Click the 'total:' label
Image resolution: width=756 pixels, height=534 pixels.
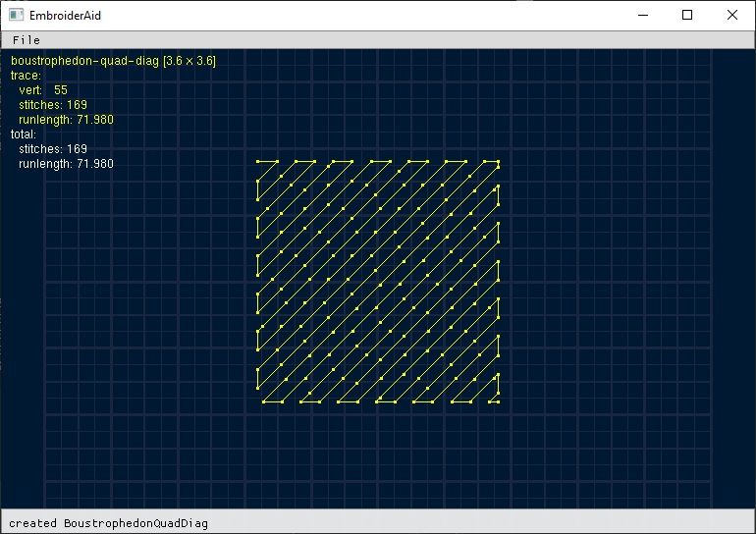(24, 133)
